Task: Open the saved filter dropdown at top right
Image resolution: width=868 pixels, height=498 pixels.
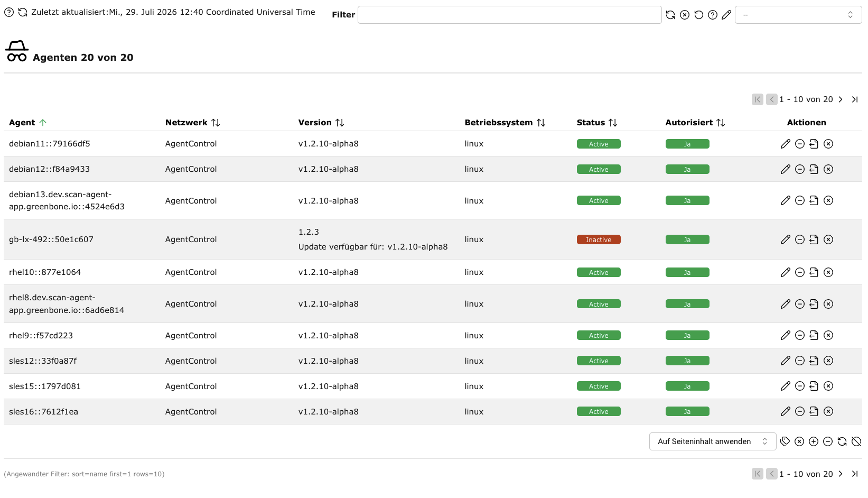Action: point(798,15)
